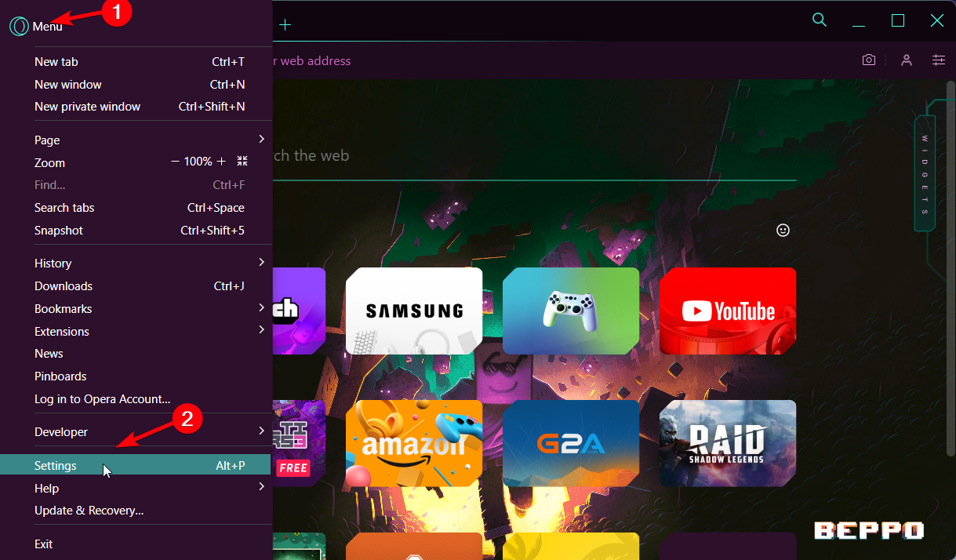
Task: Open the game controller speed dial tile
Action: pos(571,311)
